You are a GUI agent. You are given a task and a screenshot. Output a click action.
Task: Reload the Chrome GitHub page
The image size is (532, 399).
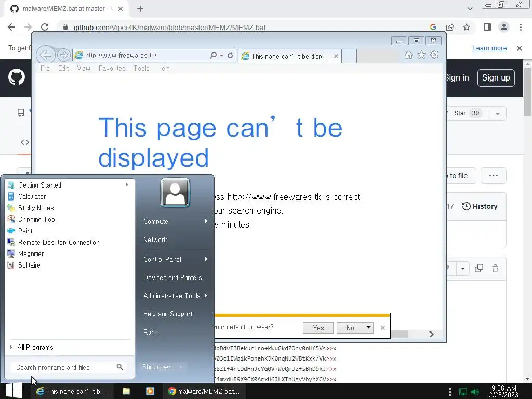pyautogui.click(x=45, y=27)
